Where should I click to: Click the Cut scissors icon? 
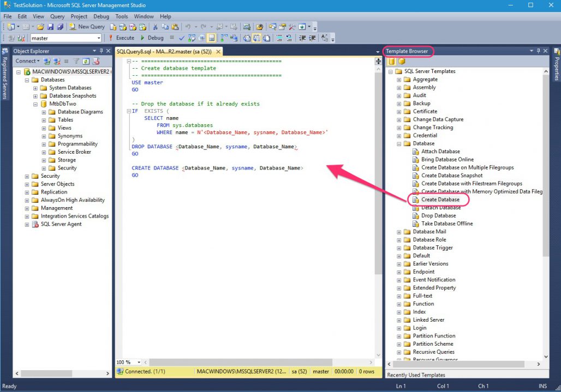(x=155, y=27)
